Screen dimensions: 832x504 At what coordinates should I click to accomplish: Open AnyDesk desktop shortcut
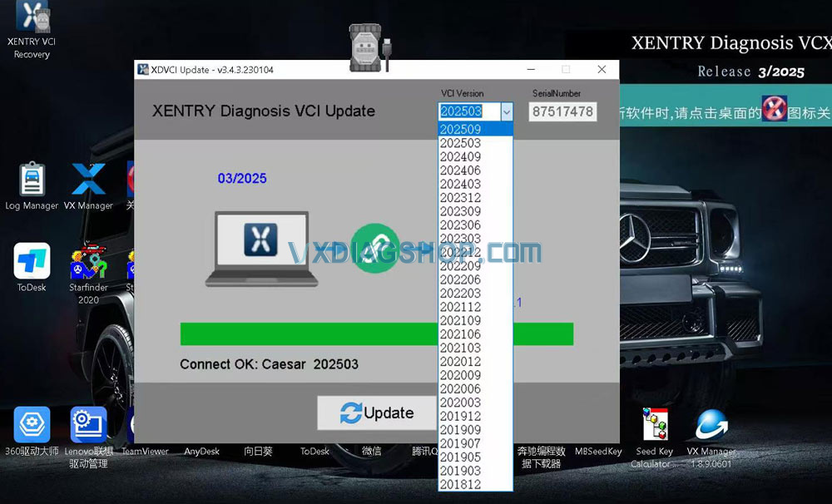(x=201, y=451)
